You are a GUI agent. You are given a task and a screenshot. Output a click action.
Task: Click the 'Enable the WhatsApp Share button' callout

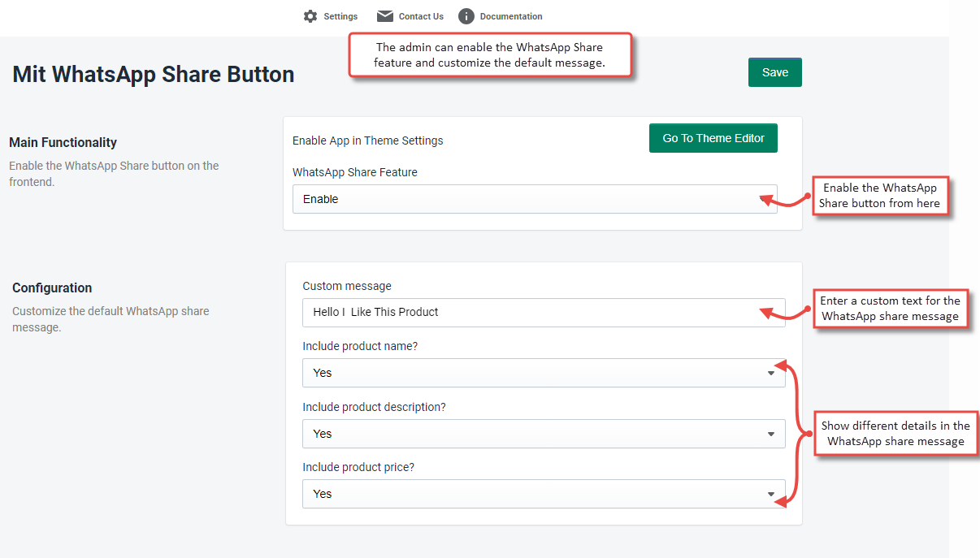tap(879, 196)
